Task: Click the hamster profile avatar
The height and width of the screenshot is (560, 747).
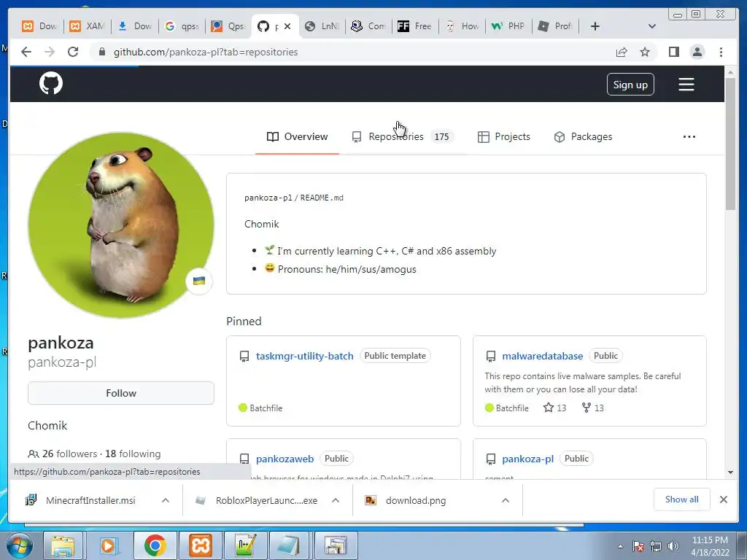Action: click(121, 225)
